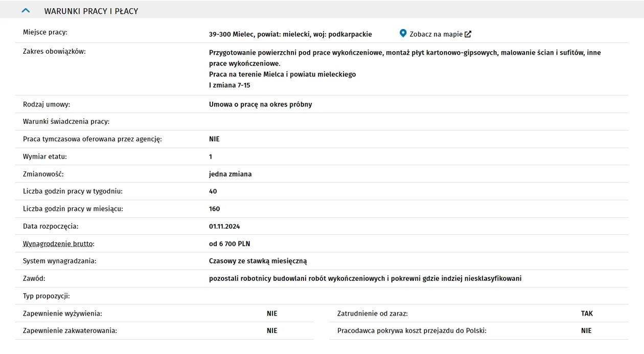Click the Zapewnienie wyżywienia NIE value
Image resolution: width=644 pixels, height=354 pixels.
[272, 314]
